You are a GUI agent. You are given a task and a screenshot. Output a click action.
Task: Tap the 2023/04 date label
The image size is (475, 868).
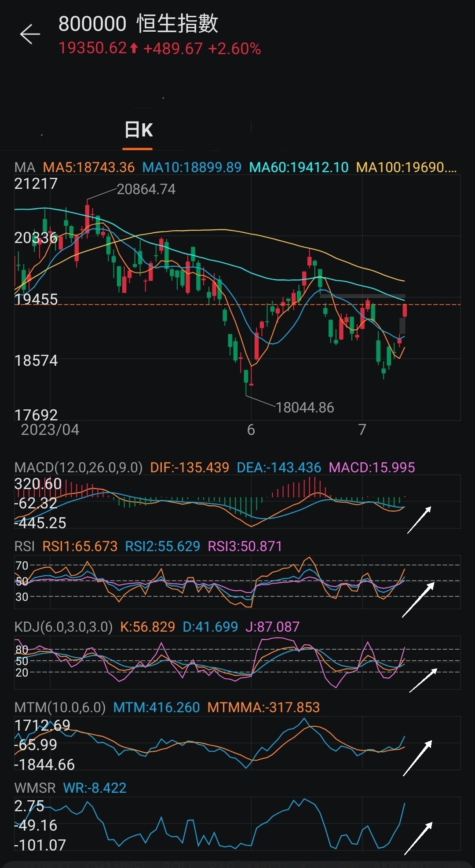pyautogui.click(x=50, y=430)
